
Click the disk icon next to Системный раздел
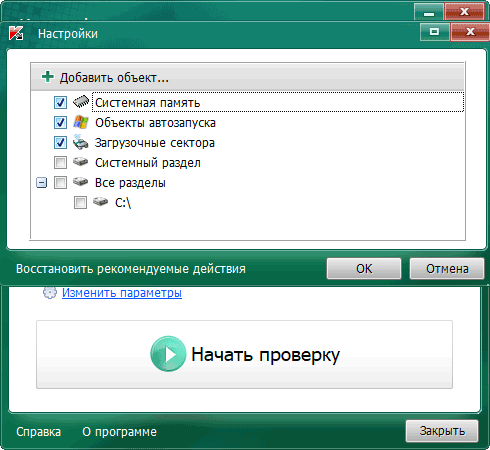point(81,162)
